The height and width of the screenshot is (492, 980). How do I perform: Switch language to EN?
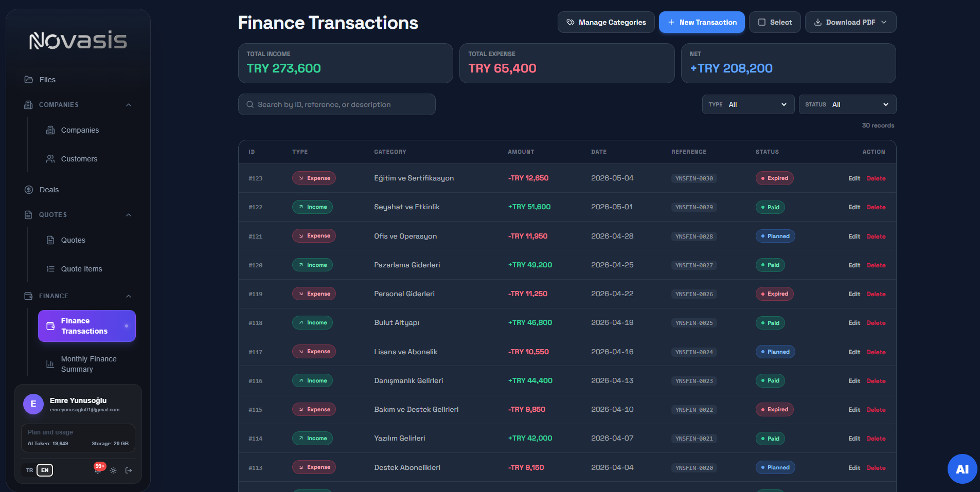(45, 470)
